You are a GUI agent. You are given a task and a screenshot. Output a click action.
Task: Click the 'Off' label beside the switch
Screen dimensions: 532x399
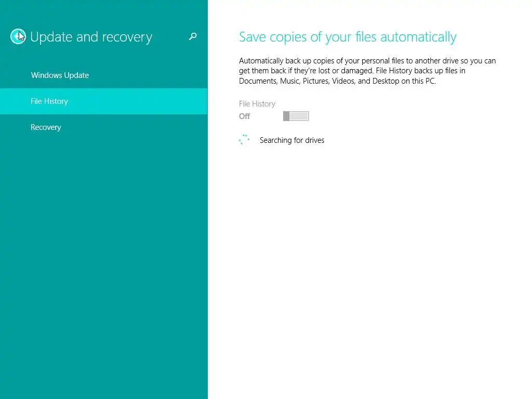pos(244,116)
